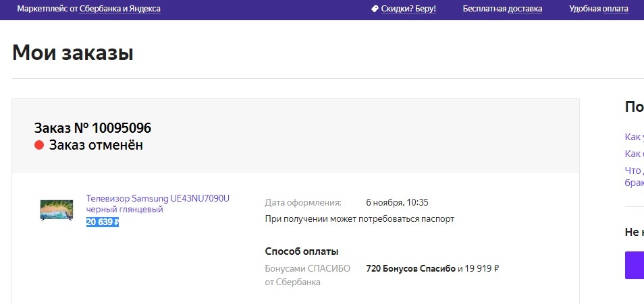Open the 'Сбербанка и Яндекса' link
Image resolution: width=644 pixels, height=304 pixels.
[x=119, y=9]
